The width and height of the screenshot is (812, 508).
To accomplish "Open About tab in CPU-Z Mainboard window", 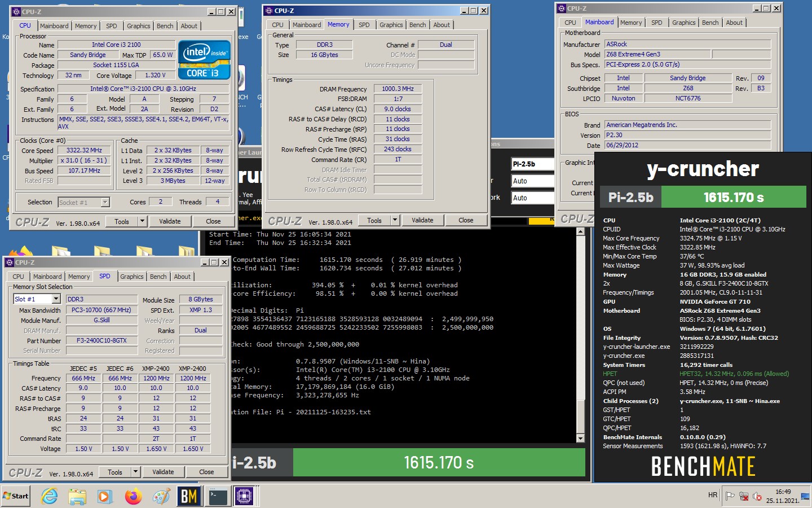I will pyautogui.click(x=734, y=23).
